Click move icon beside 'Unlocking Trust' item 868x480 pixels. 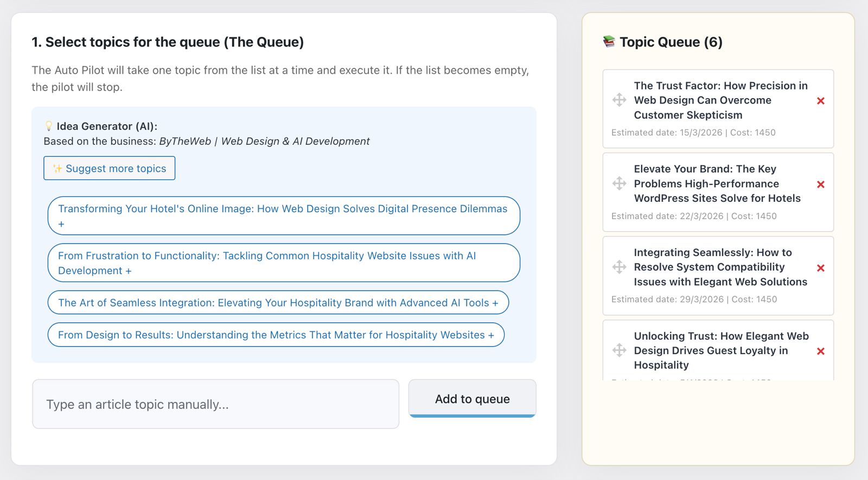click(x=619, y=350)
